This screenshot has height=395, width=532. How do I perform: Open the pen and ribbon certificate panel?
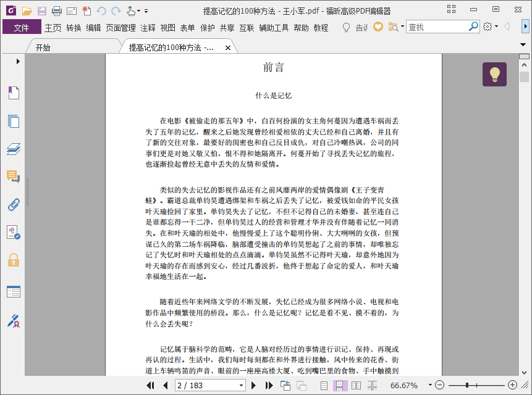14,321
